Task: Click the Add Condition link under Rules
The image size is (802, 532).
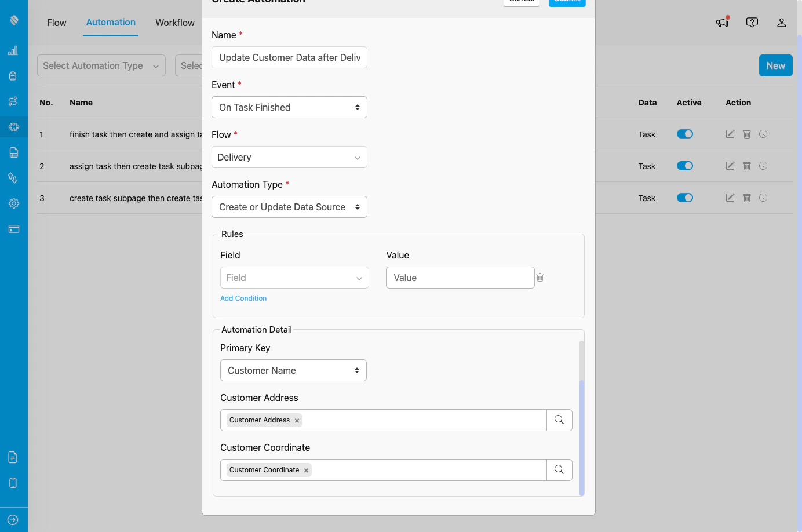Action: click(243, 298)
